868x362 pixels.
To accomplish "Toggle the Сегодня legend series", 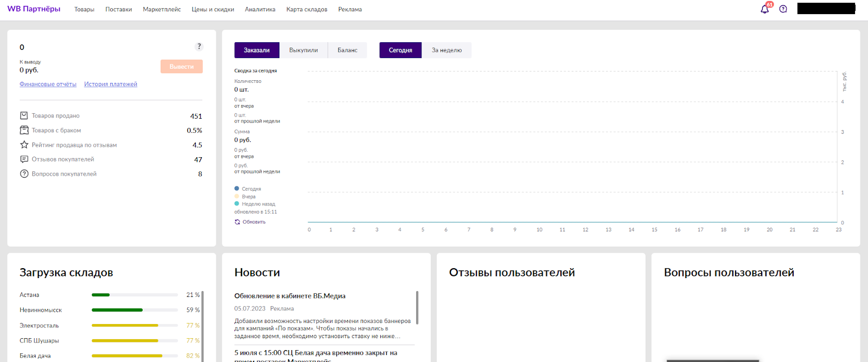I will coord(248,189).
